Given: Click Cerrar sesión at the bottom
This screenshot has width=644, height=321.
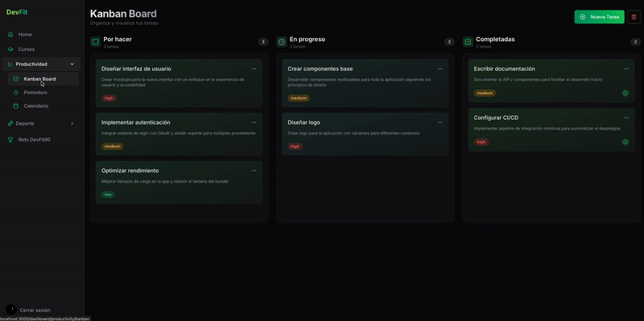Looking at the screenshot, I should 35,311.
